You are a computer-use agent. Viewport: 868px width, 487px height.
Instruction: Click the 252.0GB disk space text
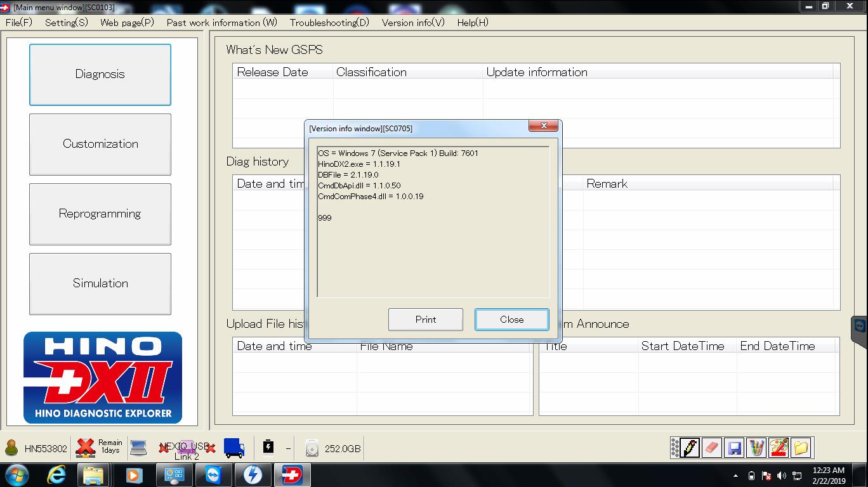(343, 448)
